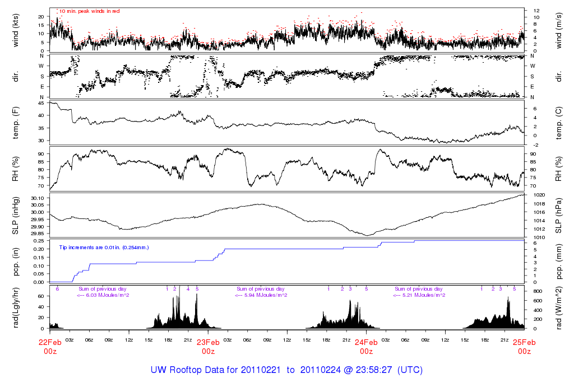Click the 'rad(Lgly/hr)' axis label
The width and height of the screenshot is (574, 392).
click(15, 307)
